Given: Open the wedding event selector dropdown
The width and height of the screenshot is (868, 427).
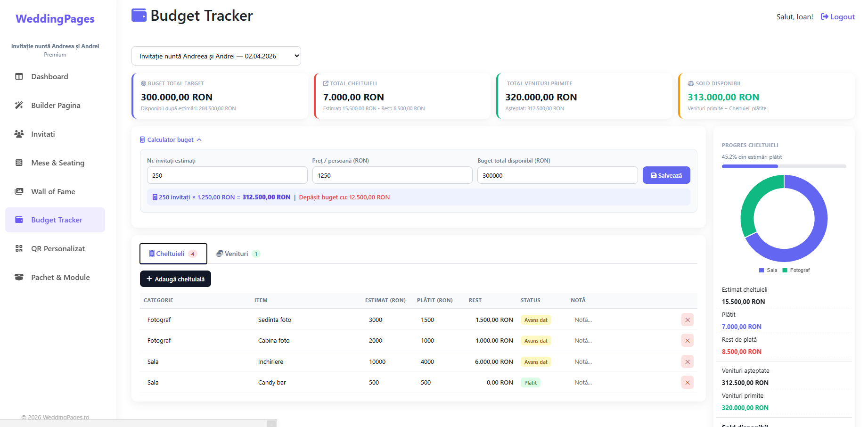Looking at the screenshot, I should [216, 56].
